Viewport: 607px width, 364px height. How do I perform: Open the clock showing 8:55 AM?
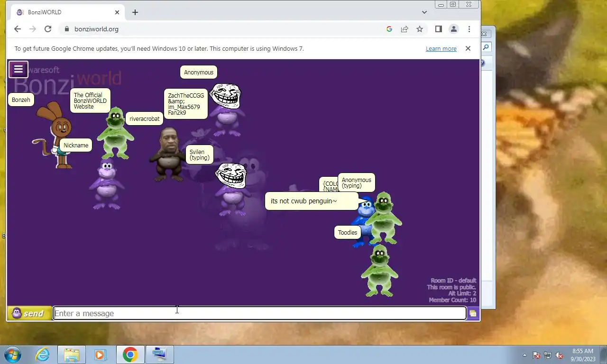[x=583, y=355]
